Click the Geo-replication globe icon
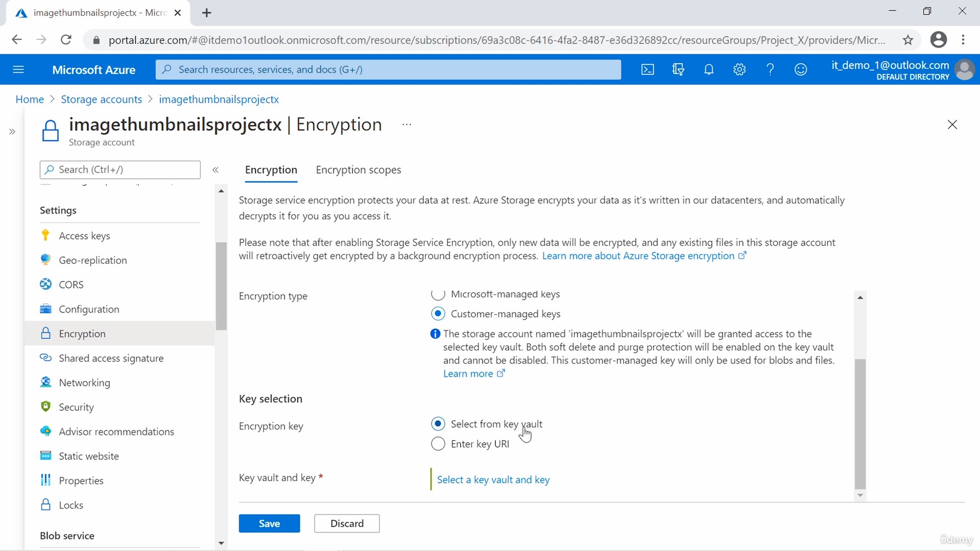 (x=45, y=260)
